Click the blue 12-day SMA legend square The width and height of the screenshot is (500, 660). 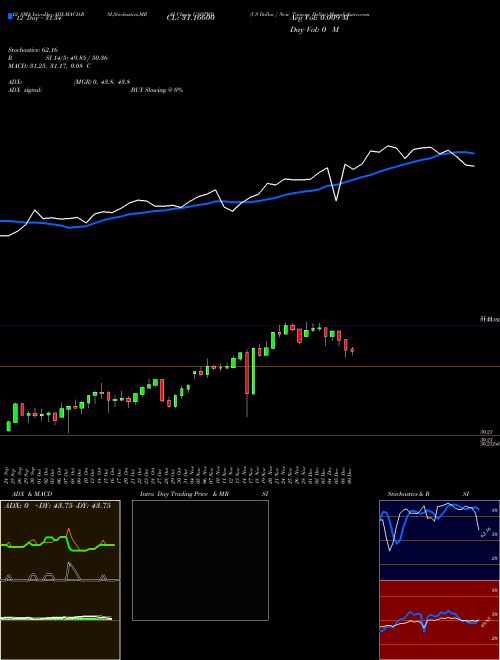[x=10, y=16]
